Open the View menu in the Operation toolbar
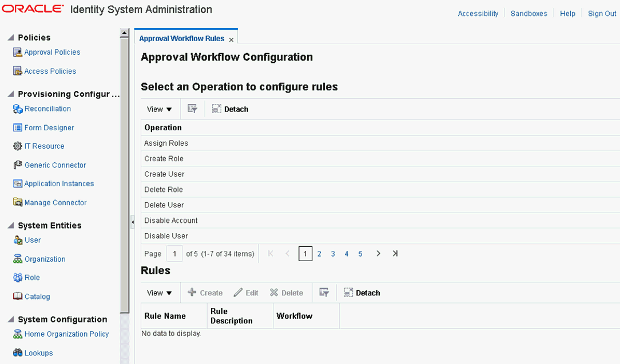The height and width of the screenshot is (364, 620). coord(159,109)
